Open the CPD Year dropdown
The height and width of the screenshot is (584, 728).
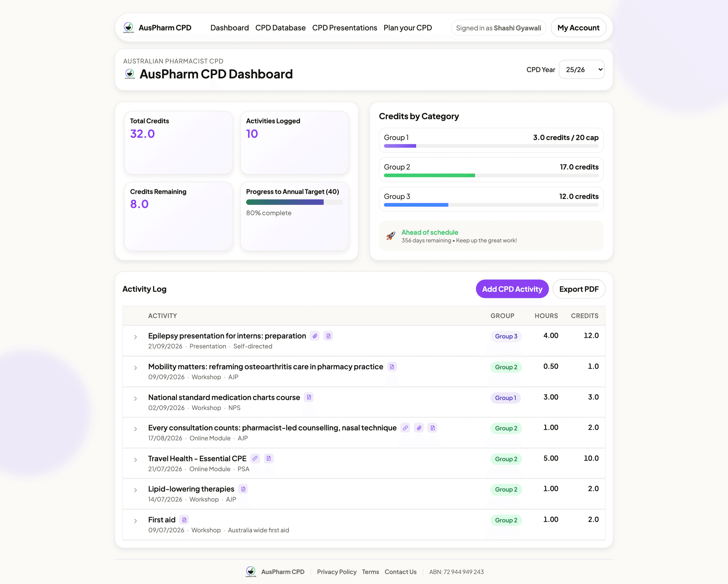pos(582,69)
